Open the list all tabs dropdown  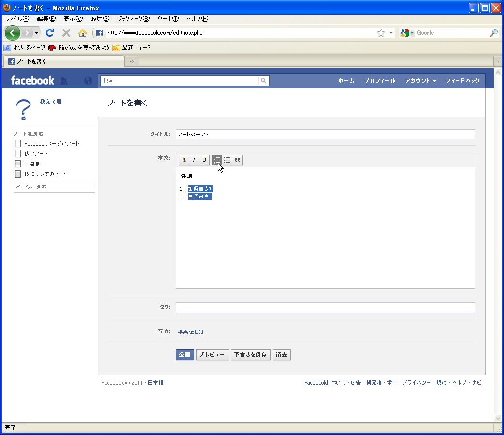pos(498,61)
